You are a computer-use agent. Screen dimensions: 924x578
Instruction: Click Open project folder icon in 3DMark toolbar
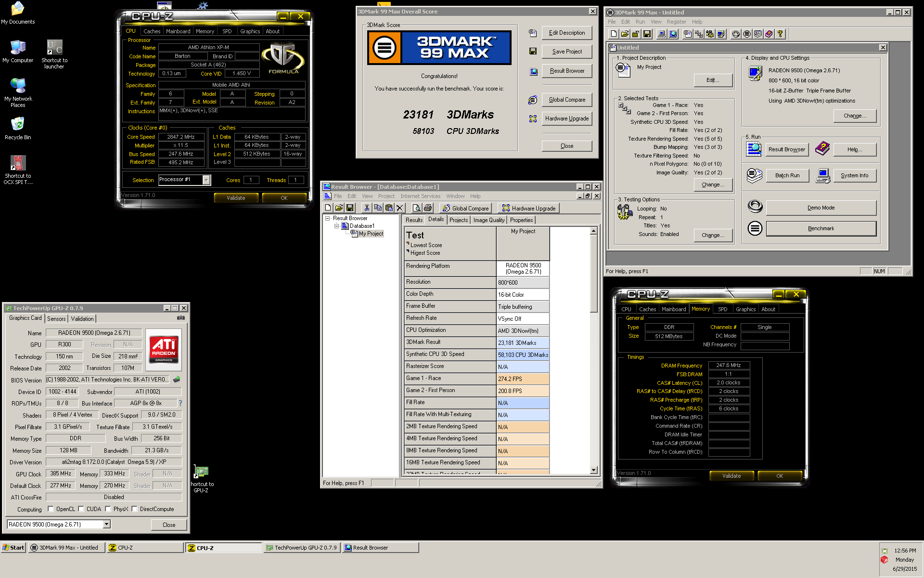click(x=625, y=34)
